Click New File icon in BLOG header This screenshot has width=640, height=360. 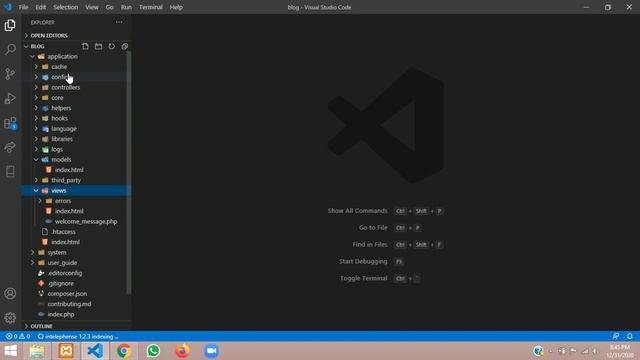coord(85,46)
